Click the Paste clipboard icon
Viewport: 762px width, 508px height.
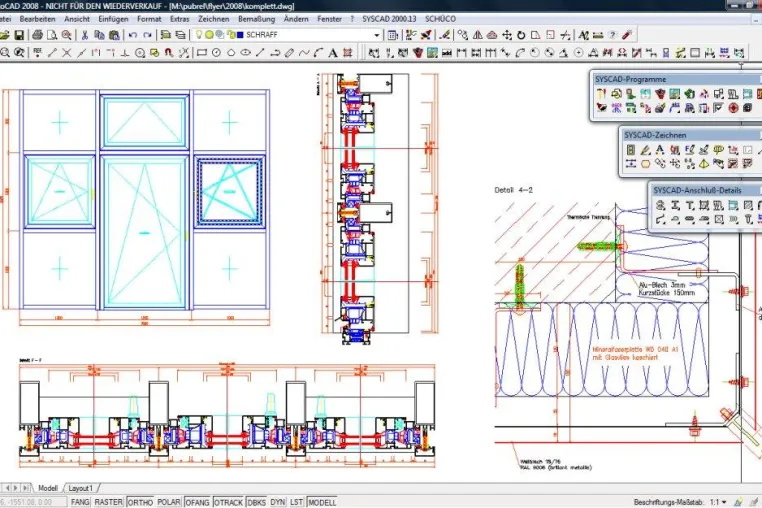114,35
